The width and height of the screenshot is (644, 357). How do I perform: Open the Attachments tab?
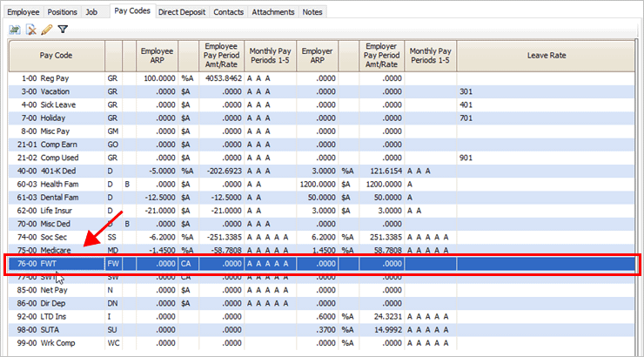(273, 12)
